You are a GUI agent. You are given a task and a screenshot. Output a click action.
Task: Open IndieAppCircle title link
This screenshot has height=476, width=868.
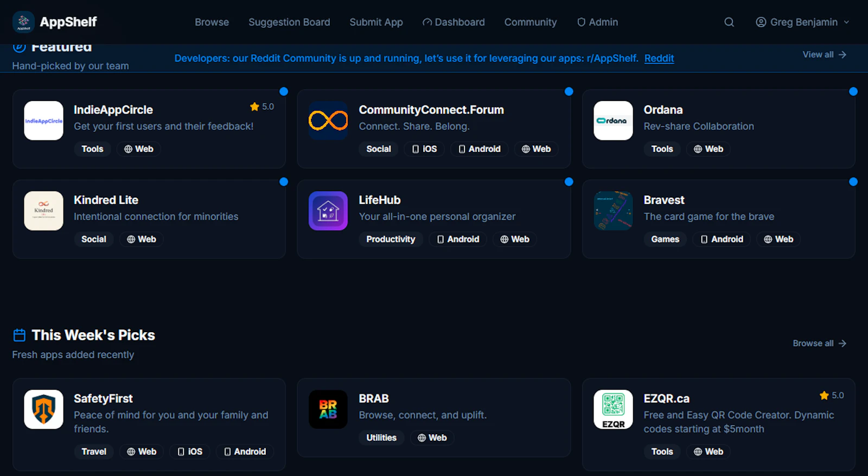pos(113,110)
